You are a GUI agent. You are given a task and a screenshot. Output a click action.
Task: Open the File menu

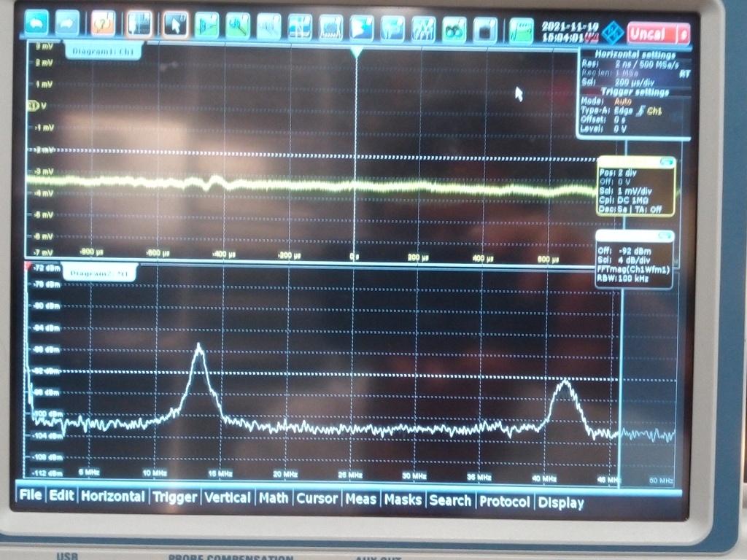point(31,495)
